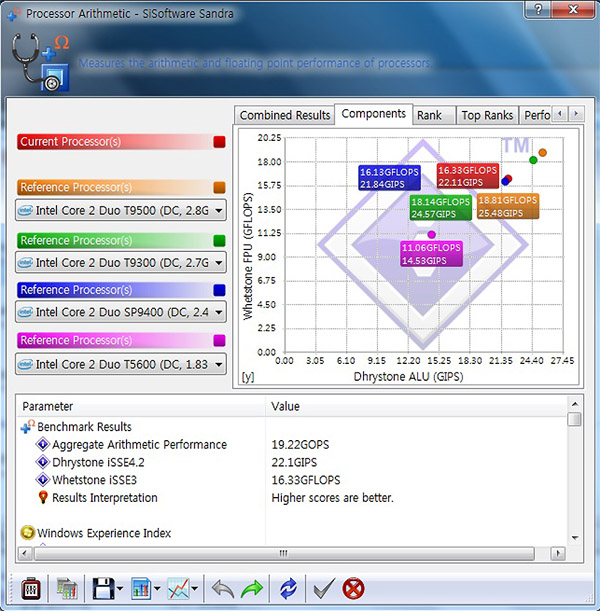This screenshot has height=611, width=600.
Task: Select the 22.1GIPS value cell
Action: [294, 463]
